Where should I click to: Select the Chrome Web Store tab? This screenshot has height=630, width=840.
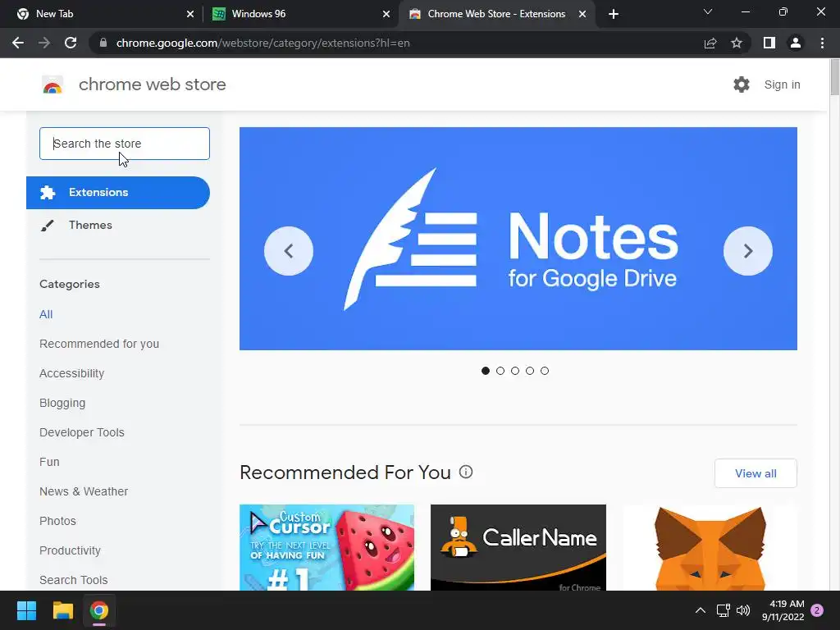tap(496, 14)
